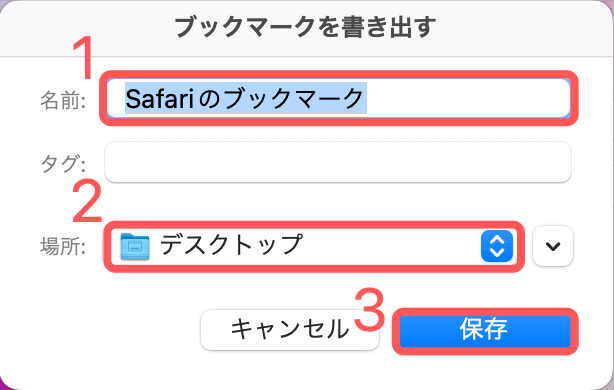Click the 場所: label
The height and width of the screenshot is (390, 614).
coord(63,247)
